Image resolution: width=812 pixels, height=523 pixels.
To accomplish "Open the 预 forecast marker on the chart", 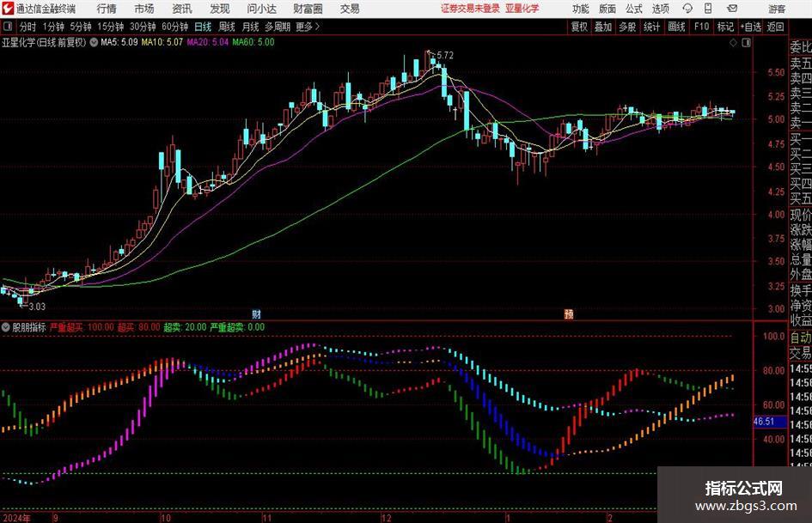I will [569, 313].
